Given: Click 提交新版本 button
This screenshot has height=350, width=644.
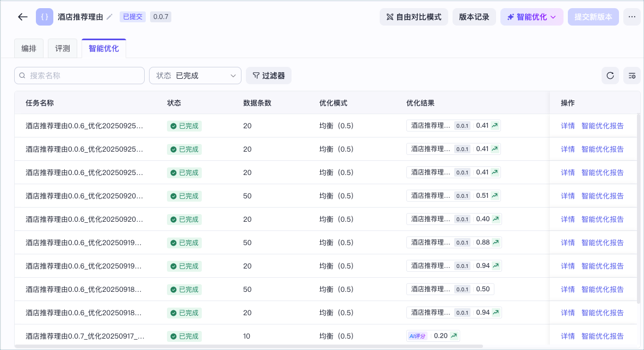Looking at the screenshot, I should [593, 17].
